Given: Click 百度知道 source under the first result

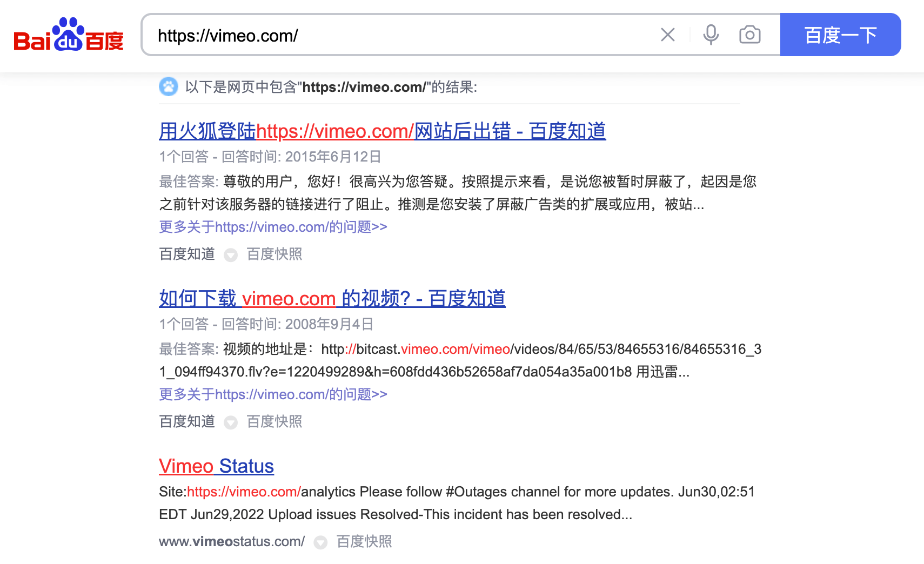Looking at the screenshot, I should click(187, 254).
